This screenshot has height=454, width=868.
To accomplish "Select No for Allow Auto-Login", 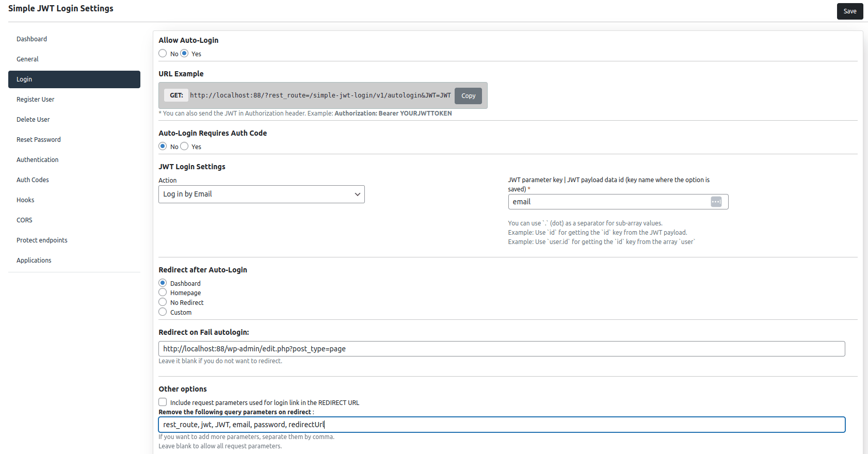I will pyautogui.click(x=163, y=53).
